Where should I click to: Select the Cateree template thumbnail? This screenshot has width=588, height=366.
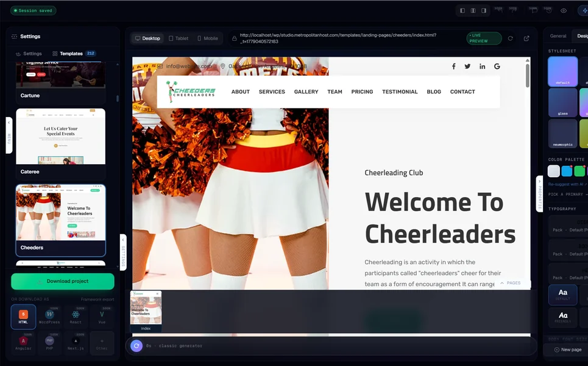point(61,136)
